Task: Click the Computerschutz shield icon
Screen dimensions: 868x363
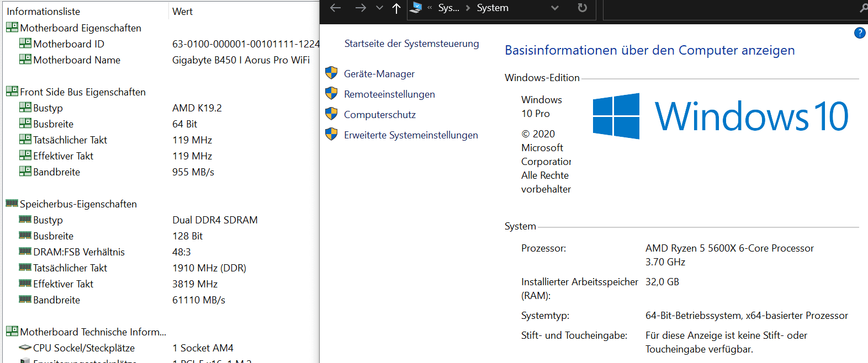Action: [331, 114]
